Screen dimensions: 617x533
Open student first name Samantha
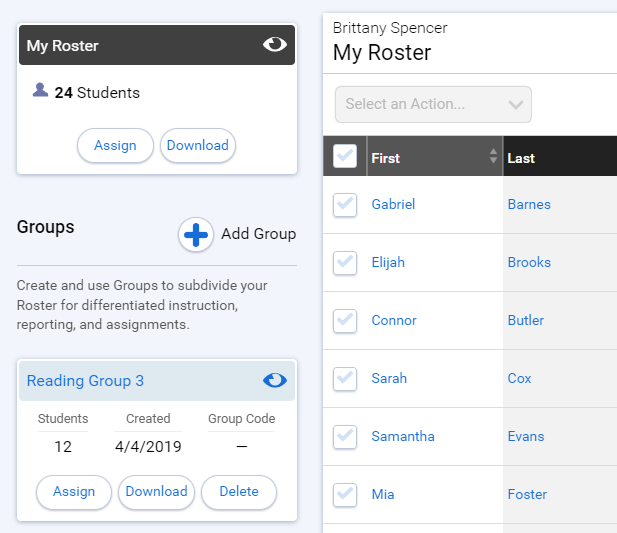click(403, 437)
